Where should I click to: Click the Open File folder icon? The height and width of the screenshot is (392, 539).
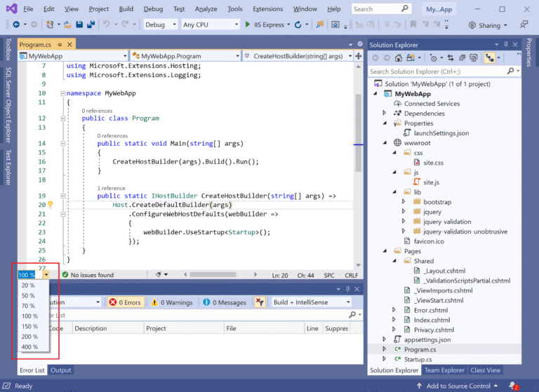(67, 25)
